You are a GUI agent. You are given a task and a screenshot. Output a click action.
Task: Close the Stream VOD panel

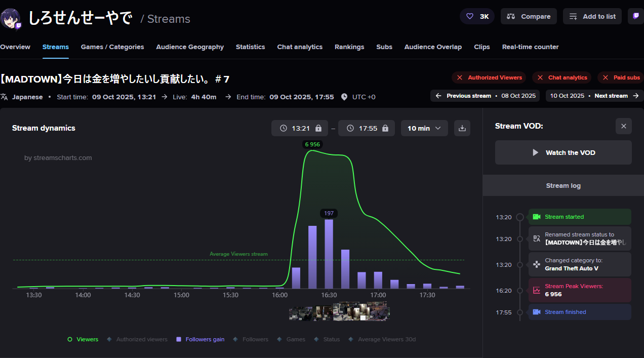tap(623, 126)
